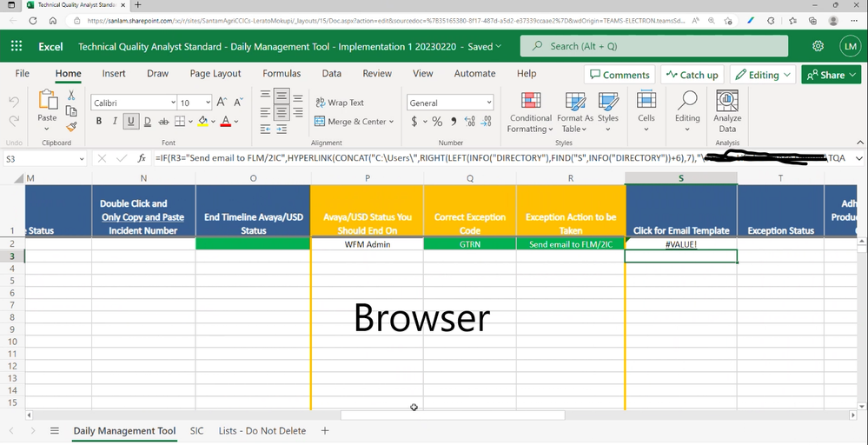
Task: Click the Wrap Text button
Action: coord(340,103)
